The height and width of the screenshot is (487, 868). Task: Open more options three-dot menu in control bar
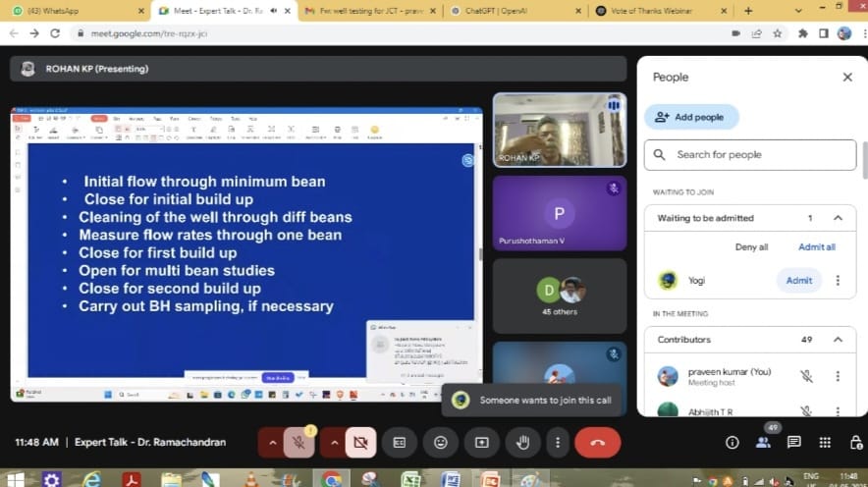click(558, 443)
